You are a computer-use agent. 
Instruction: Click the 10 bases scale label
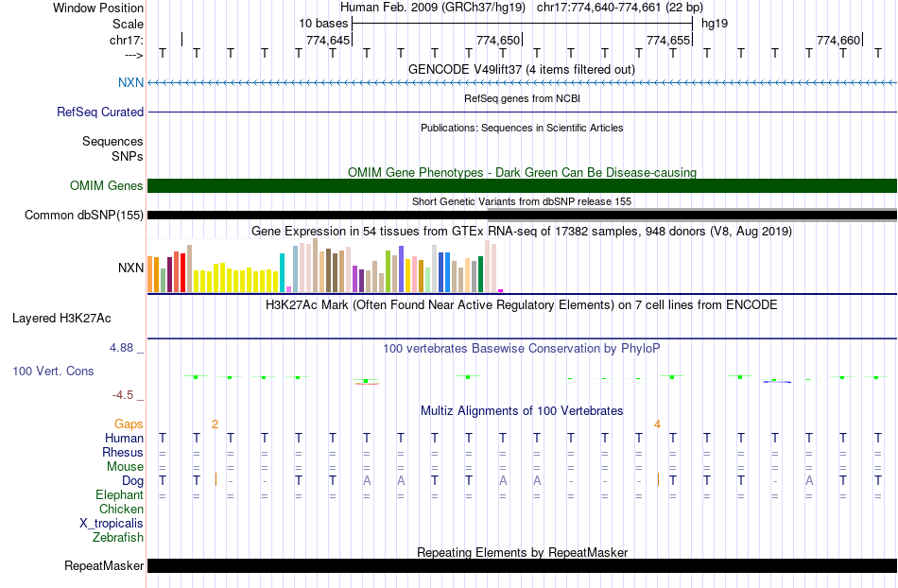point(323,24)
